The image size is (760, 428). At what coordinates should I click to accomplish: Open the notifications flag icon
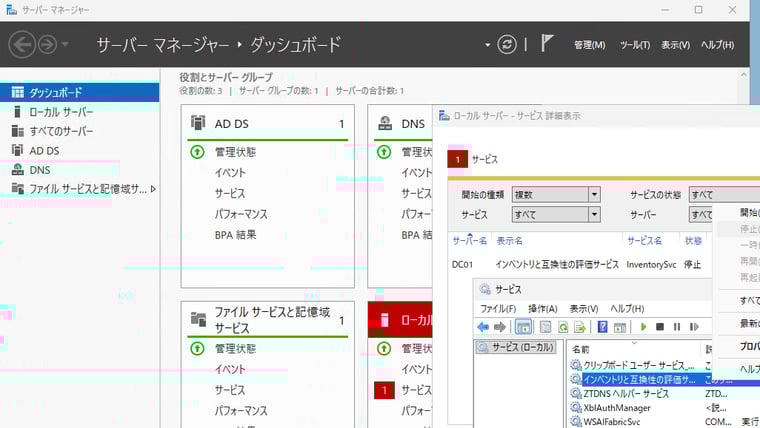(547, 43)
